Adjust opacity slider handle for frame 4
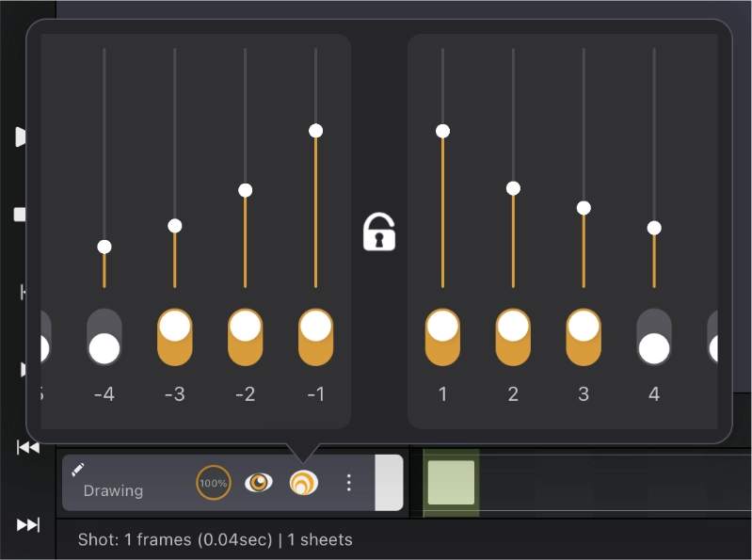 point(654,228)
